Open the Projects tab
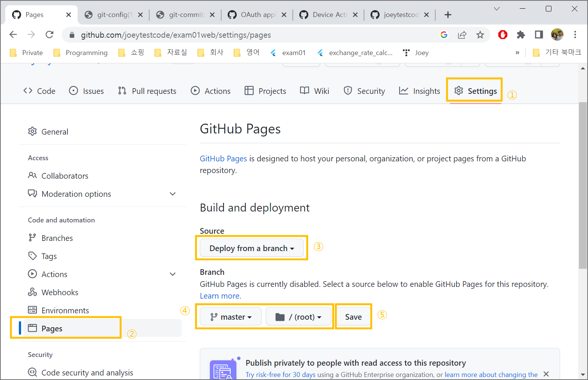Screen dimensions: 588x380 [265, 91]
